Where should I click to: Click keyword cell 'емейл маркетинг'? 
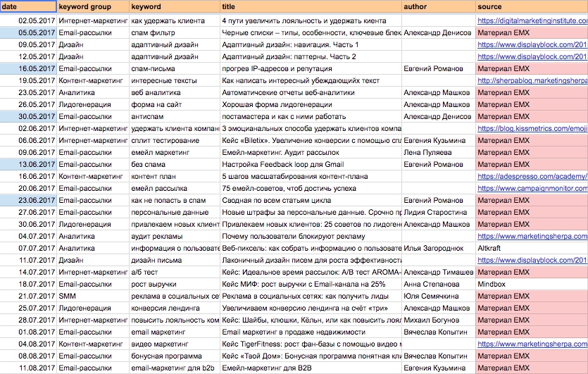[175, 153]
